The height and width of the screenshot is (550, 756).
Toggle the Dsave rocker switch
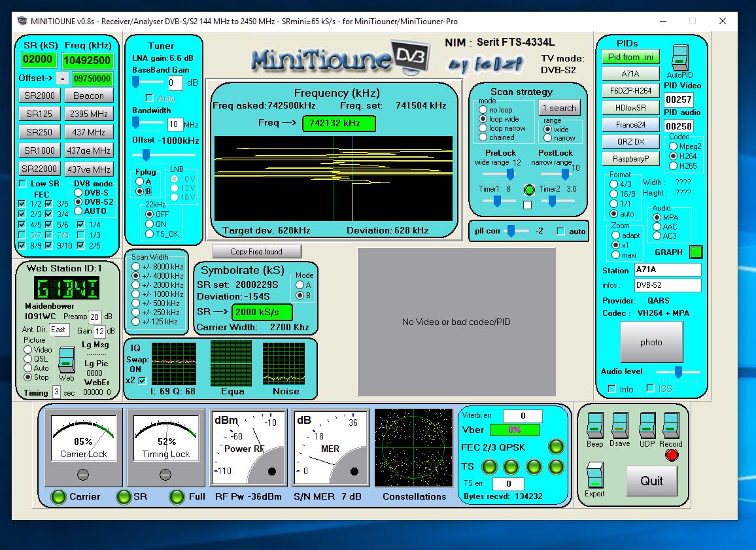click(619, 425)
